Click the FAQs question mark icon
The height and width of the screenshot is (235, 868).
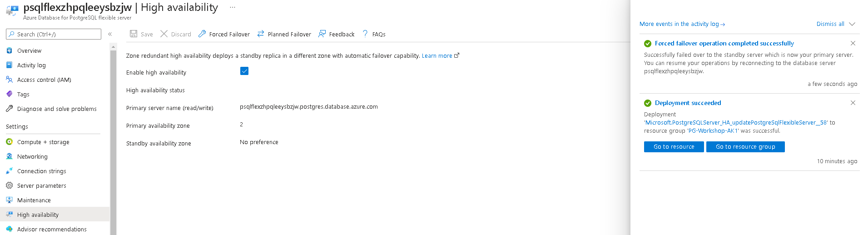pos(365,34)
